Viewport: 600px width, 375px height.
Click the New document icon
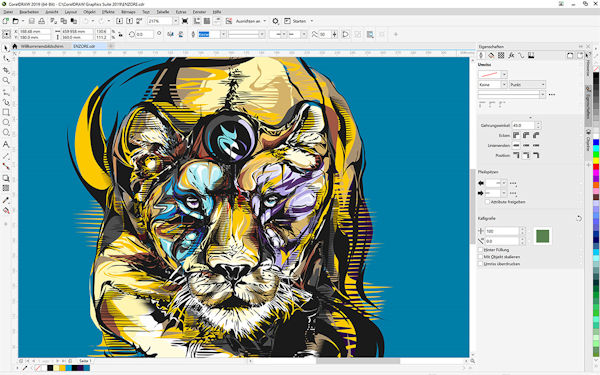tap(6, 21)
